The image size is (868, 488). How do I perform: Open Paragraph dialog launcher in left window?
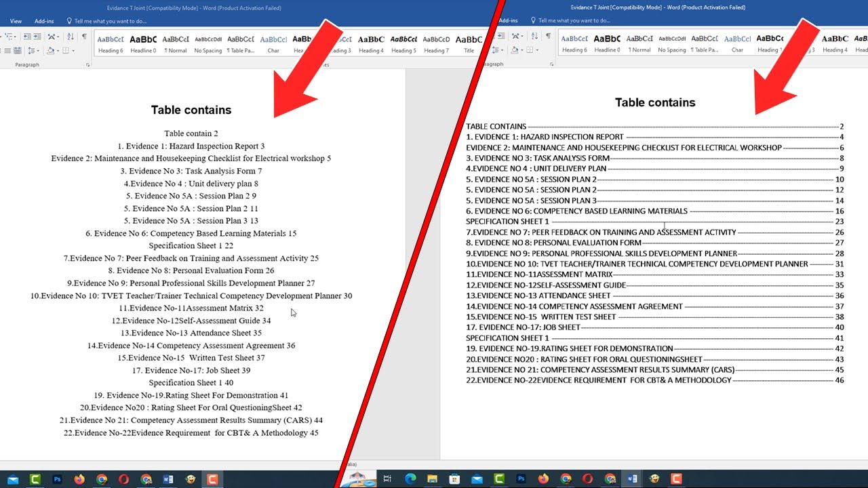88,65
